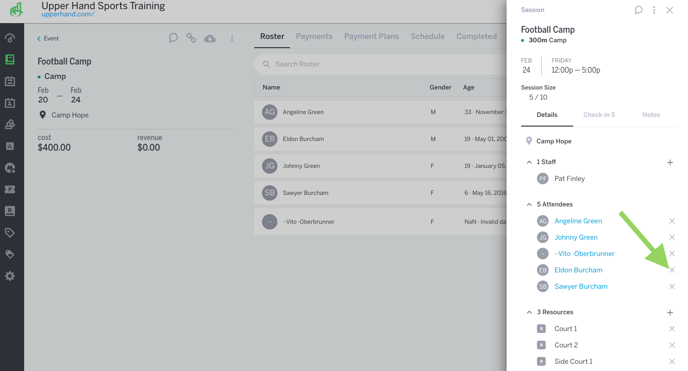The height and width of the screenshot is (371, 688).
Task: Open Johnny Green attendee link
Action: pyautogui.click(x=576, y=237)
